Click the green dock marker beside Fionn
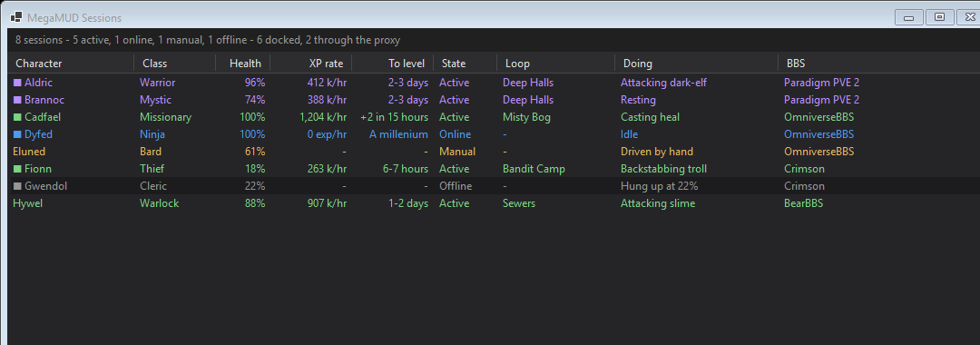 click(x=17, y=169)
